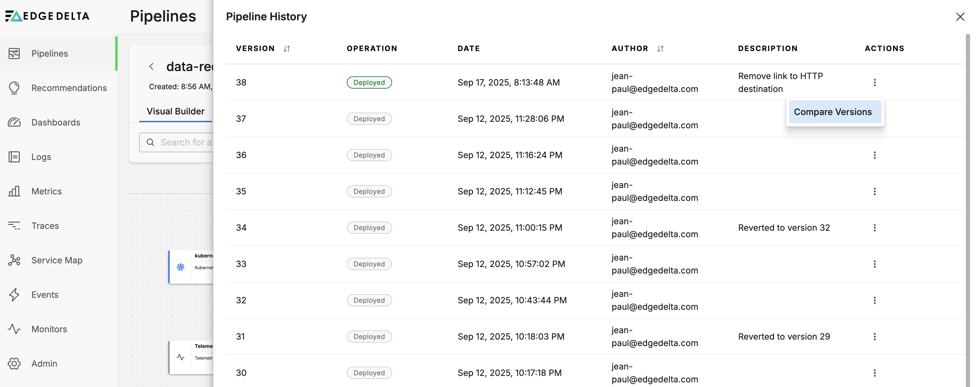Click Deployed badge for version 37

(369, 119)
